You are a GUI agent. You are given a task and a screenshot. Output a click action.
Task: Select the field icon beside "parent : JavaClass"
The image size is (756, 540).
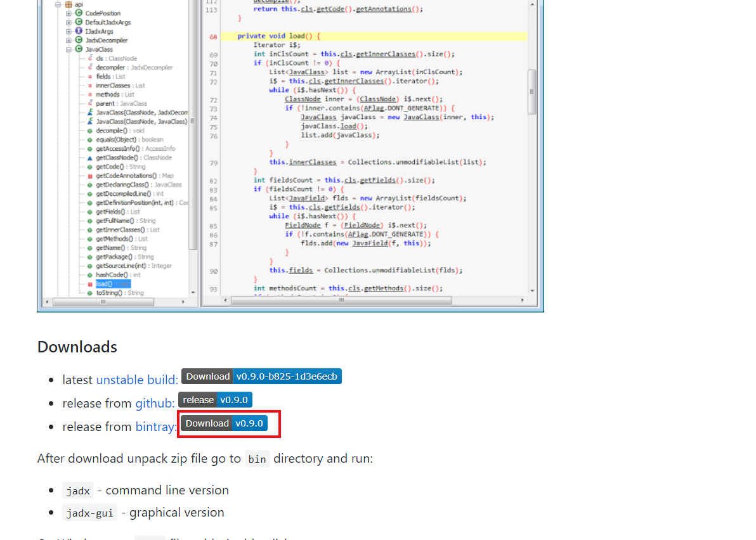91,104
